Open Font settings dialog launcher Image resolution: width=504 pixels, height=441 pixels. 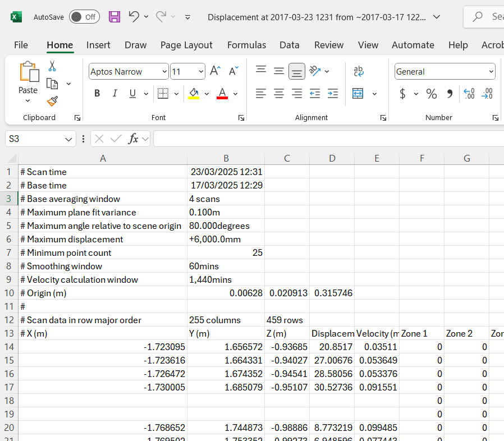tap(241, 118)
